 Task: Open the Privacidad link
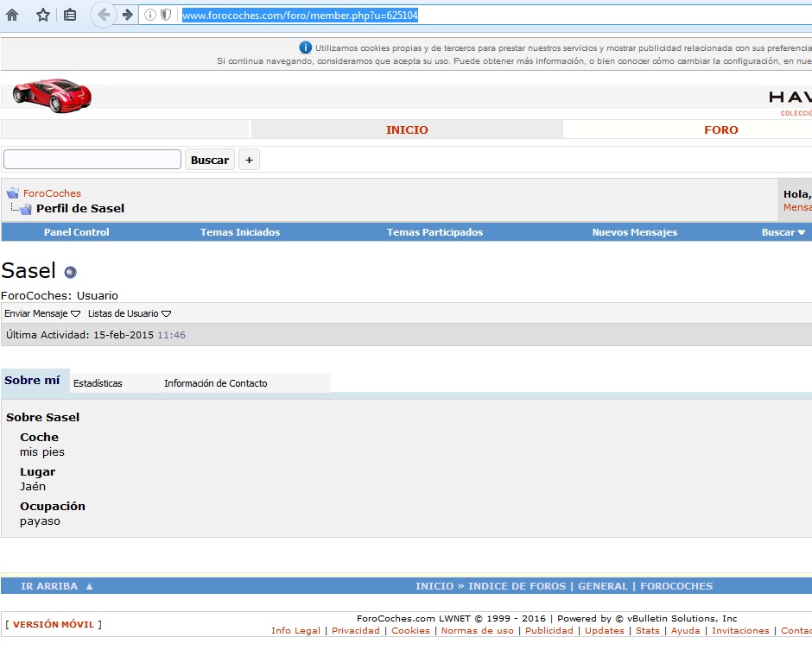[356, 631]
